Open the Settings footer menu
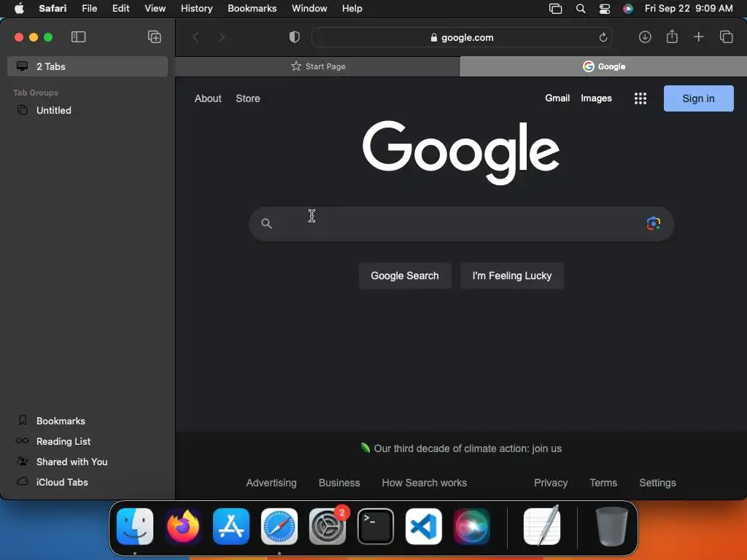The image size is (747, 560). click(x=657, y=483)
